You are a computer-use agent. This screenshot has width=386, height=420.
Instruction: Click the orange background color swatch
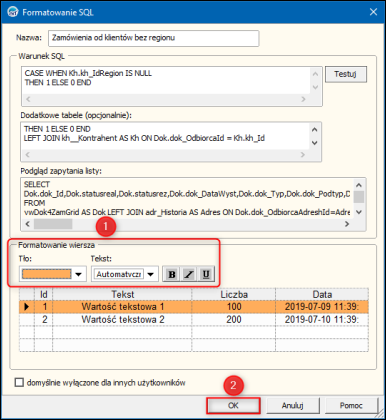[46, 274]
